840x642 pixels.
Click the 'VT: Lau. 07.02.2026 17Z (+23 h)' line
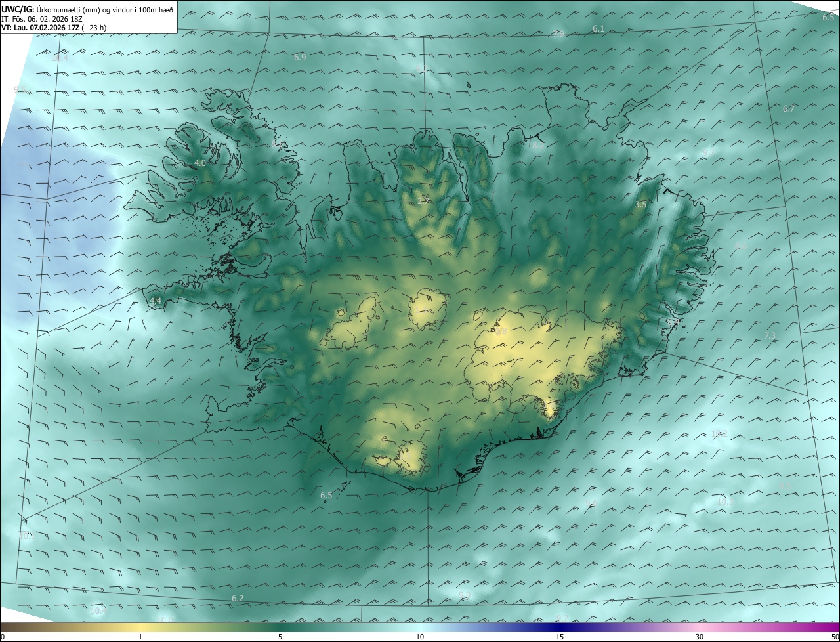coord(54,28)
